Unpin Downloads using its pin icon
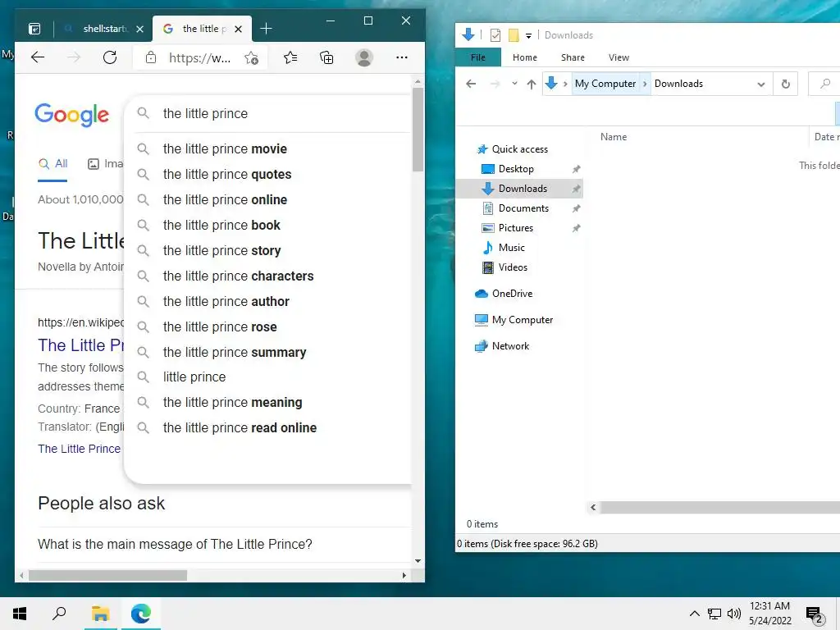This screenshot has height=630, width=840. click(x=576, y=189)
